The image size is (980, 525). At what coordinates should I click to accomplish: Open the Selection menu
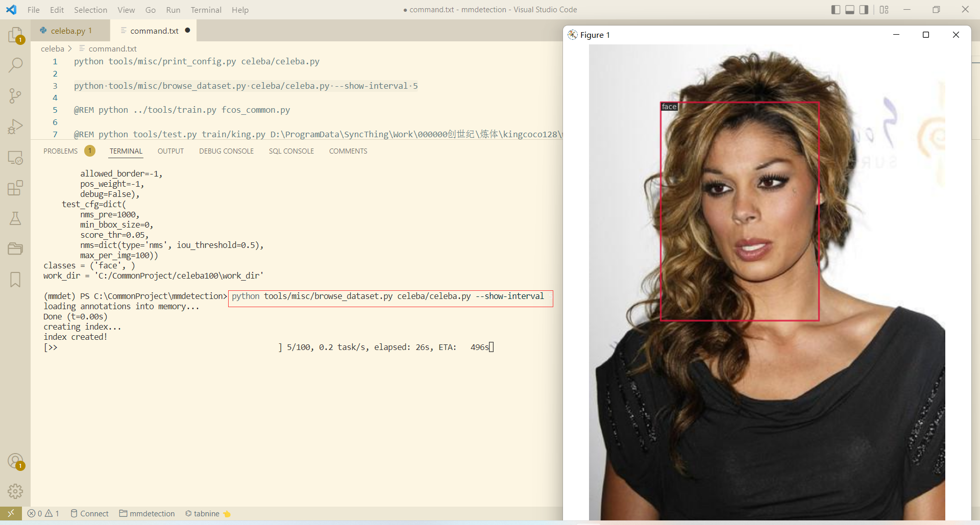click(90, 10)
